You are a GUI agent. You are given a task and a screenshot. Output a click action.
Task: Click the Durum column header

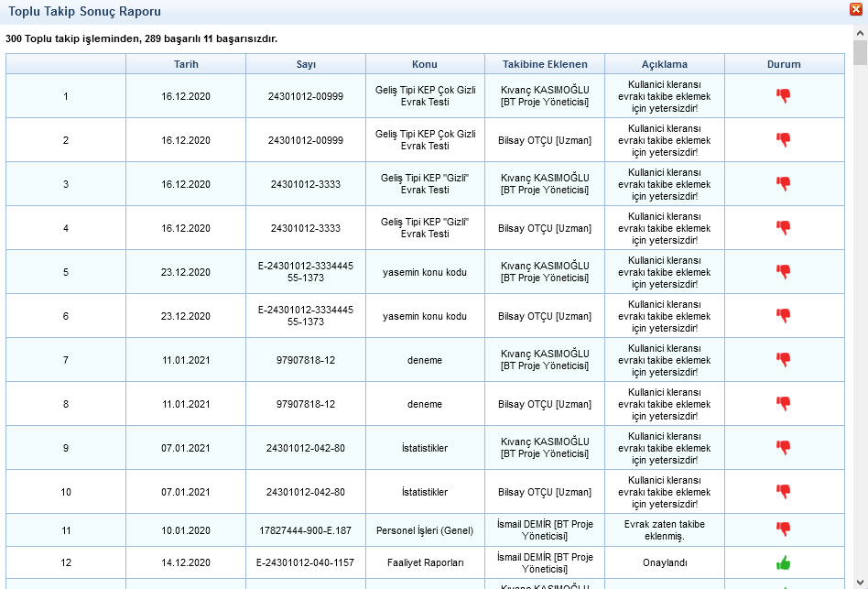click(784, 64)
